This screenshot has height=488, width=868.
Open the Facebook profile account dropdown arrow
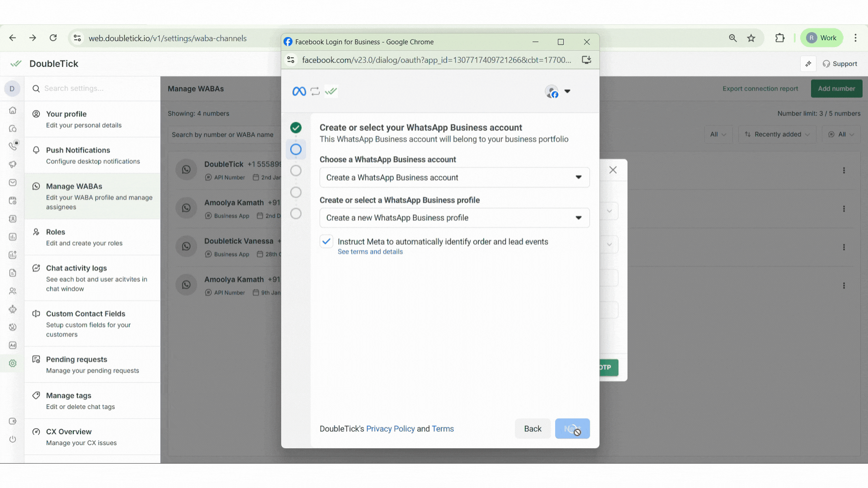(x=567, y=91)
